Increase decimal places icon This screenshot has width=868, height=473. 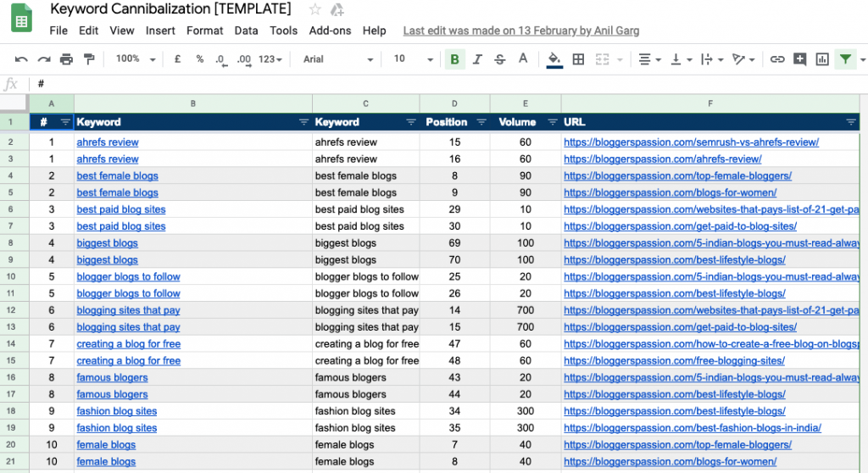click(243, 60)
